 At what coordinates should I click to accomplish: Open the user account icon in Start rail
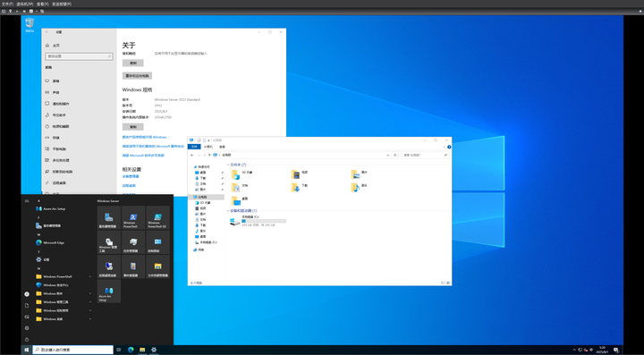[x=27, y=294]
